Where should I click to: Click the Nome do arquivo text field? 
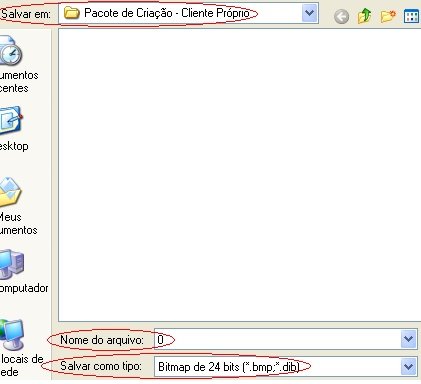point(278,339)
